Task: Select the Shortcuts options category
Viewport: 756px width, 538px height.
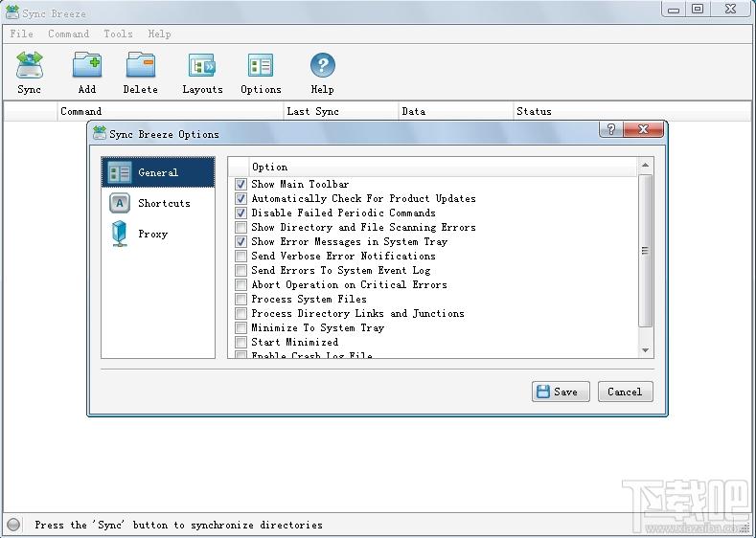Action: point(158,203)
